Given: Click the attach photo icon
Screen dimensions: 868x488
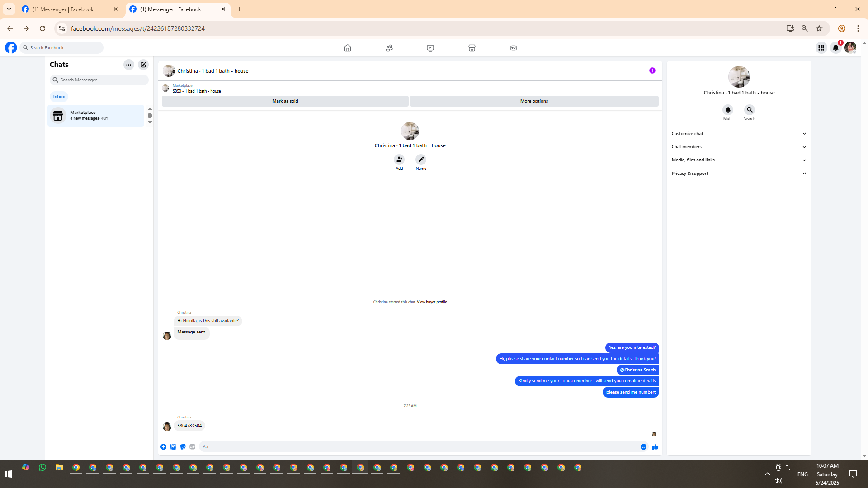Looking at the screenshot, I should pyautogui.click(x=173, y=447).
